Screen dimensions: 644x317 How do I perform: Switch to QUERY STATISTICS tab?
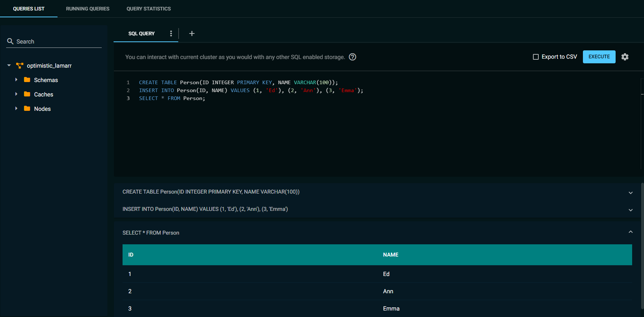148,9
